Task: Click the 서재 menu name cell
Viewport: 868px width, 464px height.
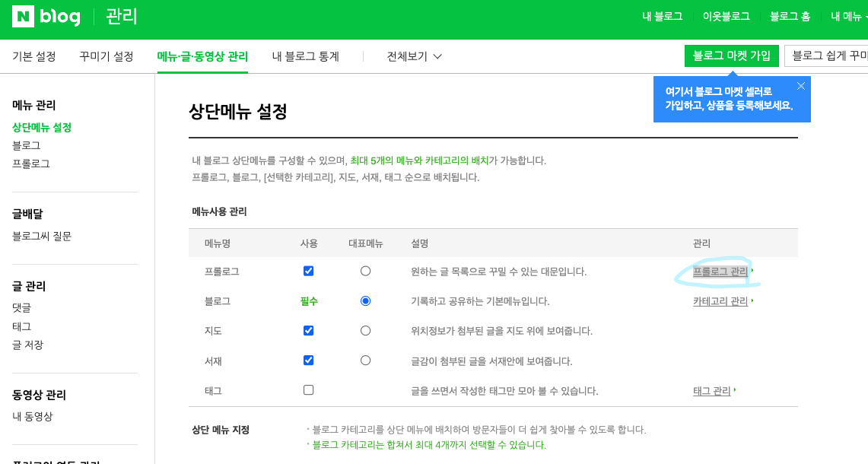Action: coord(213,361)
